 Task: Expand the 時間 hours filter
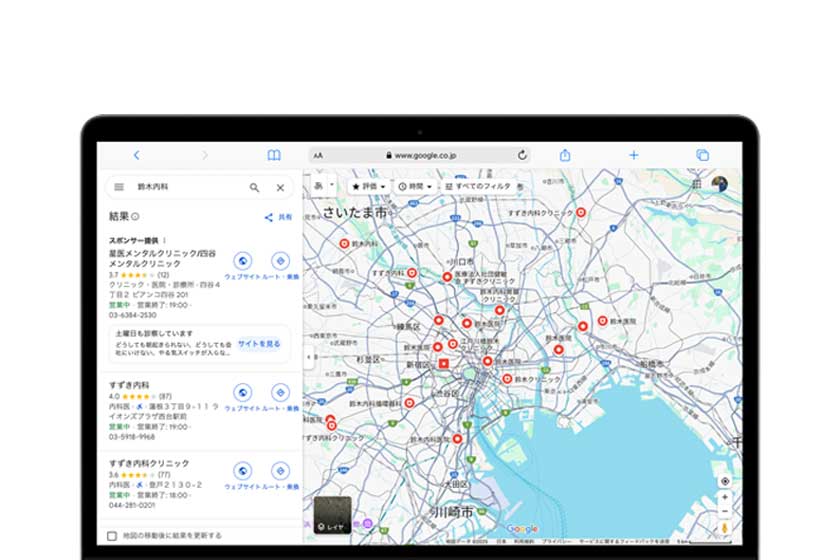pos(415,187)
